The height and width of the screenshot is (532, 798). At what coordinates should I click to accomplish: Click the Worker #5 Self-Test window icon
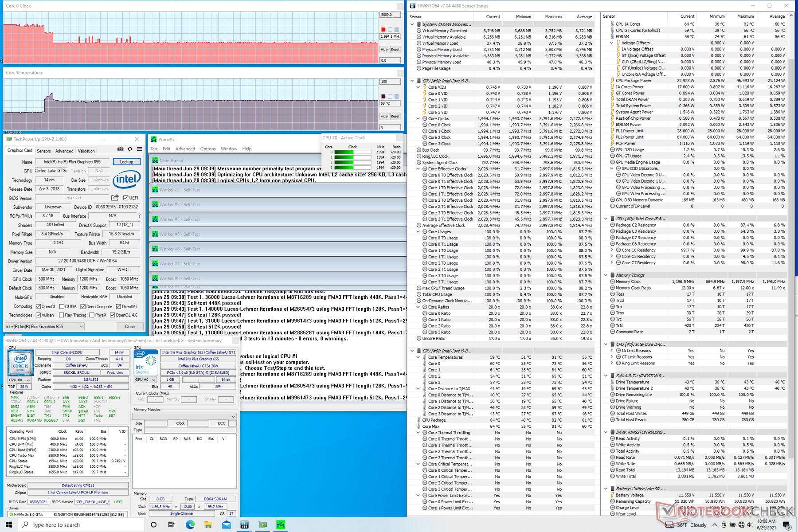(155, 234)
